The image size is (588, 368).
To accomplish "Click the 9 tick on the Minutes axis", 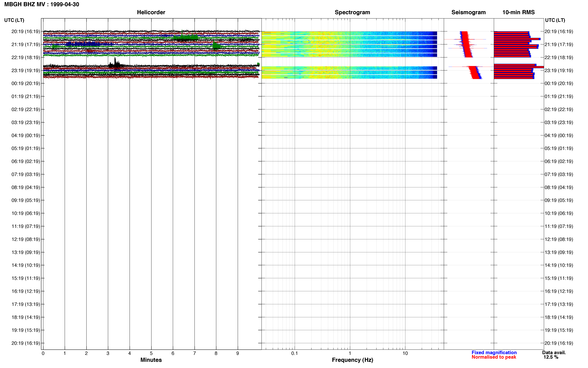I will pos(238,353).
